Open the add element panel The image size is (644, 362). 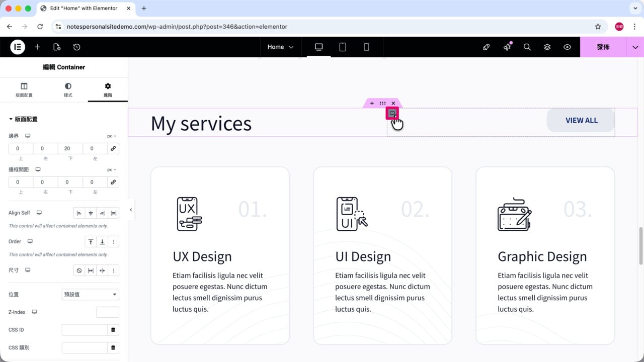pos(37,47)
